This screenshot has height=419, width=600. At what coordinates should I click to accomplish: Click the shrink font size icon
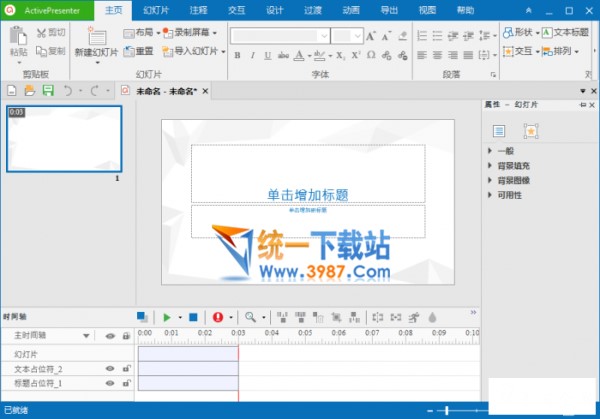386,36
